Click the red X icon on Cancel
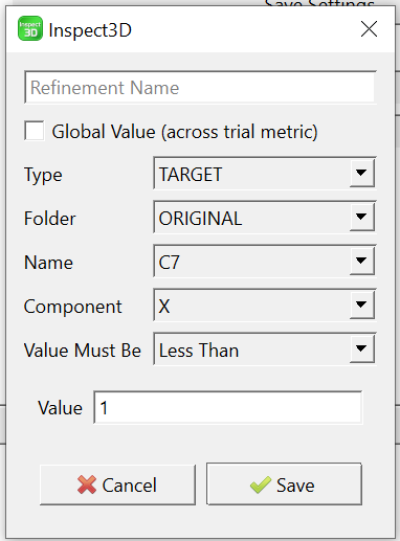 coord(87,485)
